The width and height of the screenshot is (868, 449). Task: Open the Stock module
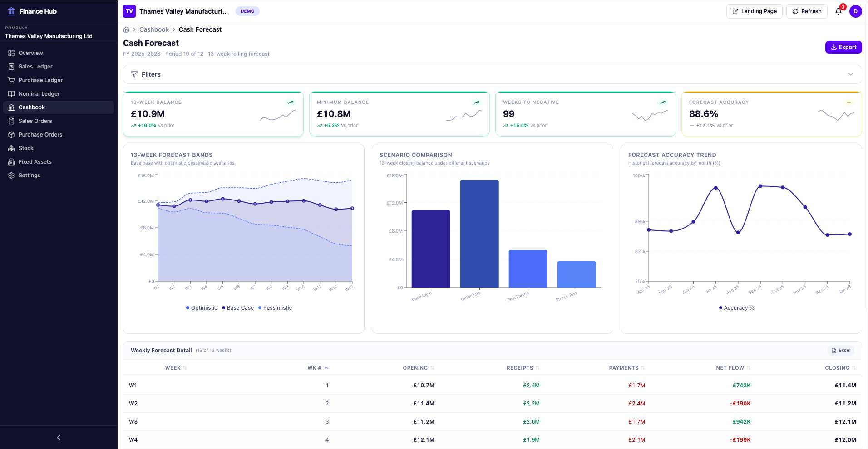tap(25, 148)
